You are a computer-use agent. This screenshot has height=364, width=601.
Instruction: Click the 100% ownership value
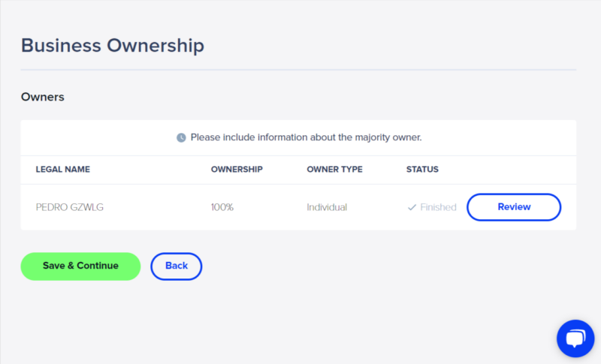click(x=222, y=207)
